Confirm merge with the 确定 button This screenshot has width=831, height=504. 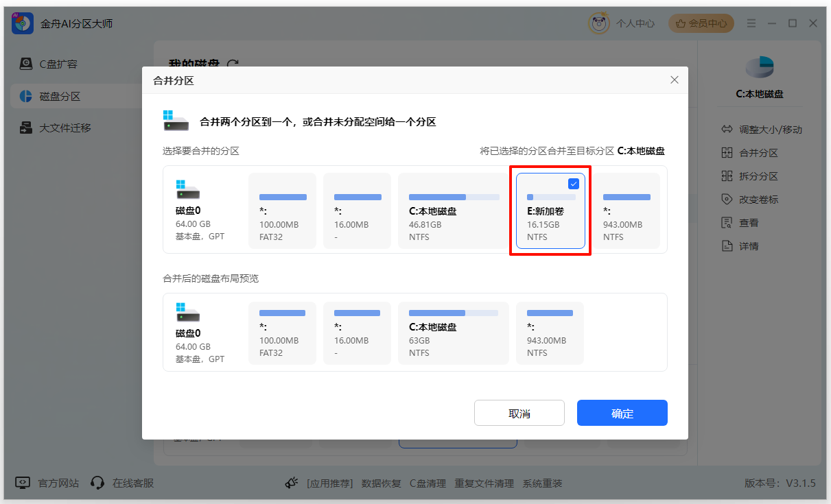click(x=622, y=412)
